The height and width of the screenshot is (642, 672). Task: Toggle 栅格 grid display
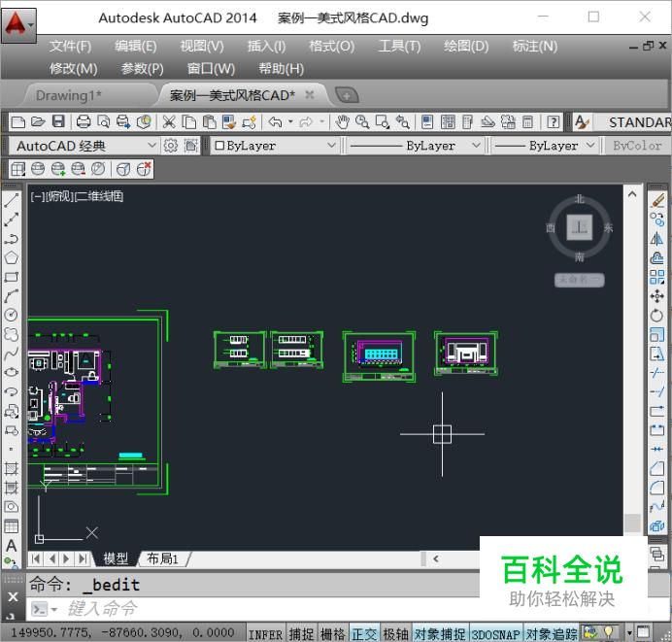pyautogui.click(x=332, y=634)
